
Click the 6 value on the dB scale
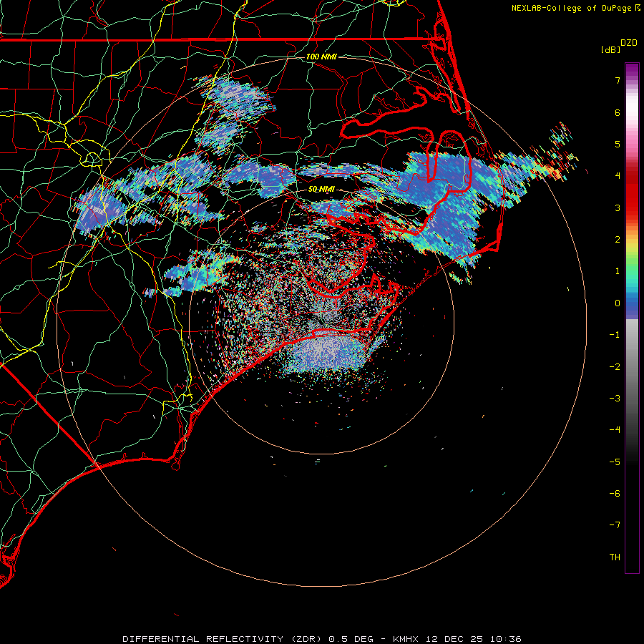point(618,112)
